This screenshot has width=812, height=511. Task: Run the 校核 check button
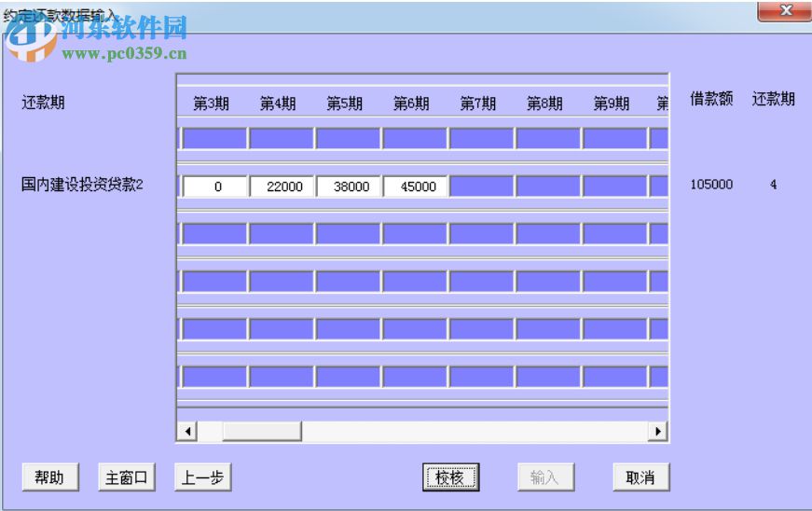tap(450, 476)
